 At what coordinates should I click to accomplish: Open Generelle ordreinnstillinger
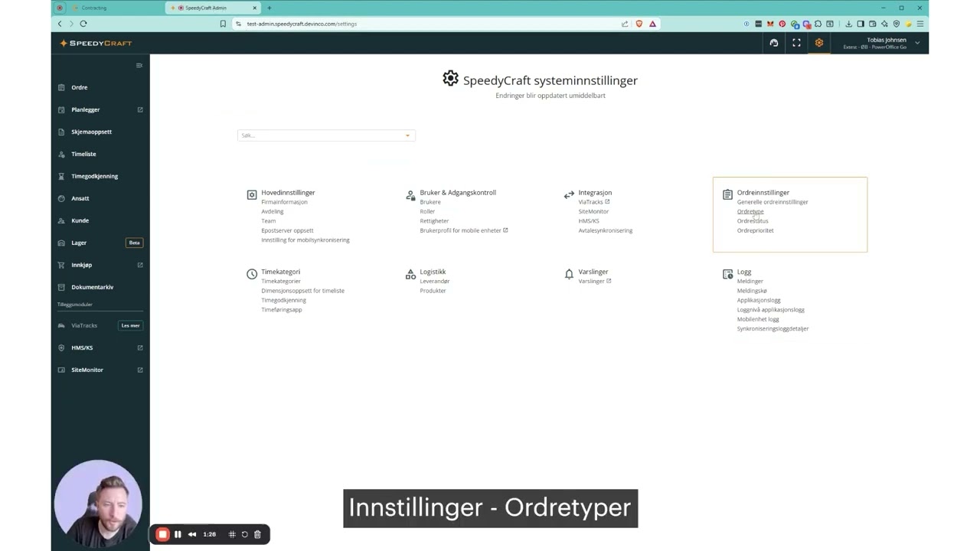tap(773, 202)
